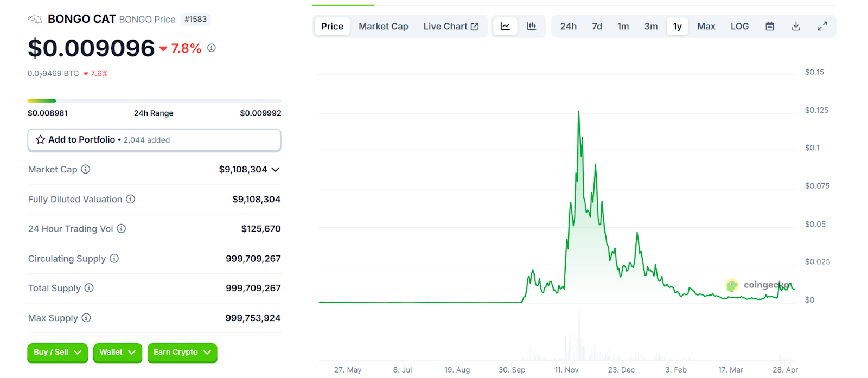Viewport: 868px width, 378px height.
Task: Click the 24h Range label
Action: [154, 113]
